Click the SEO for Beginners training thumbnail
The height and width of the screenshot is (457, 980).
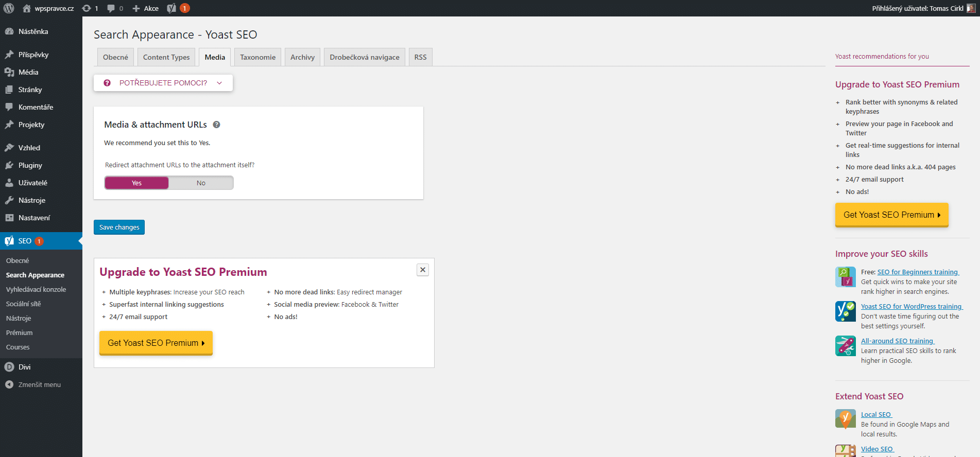[846, 277]
